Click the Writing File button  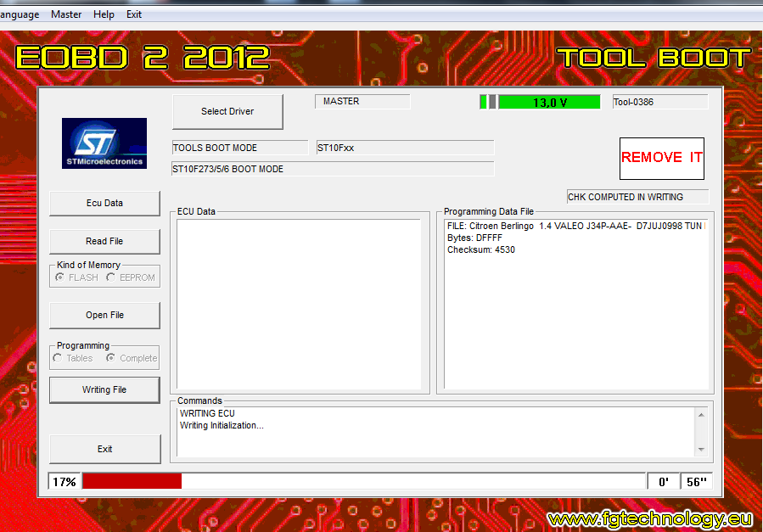point(104,390)
